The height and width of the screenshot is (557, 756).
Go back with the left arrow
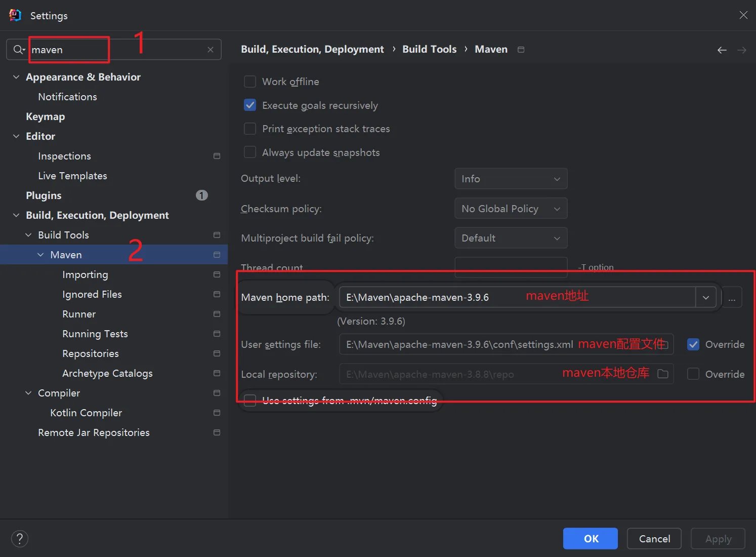pyautogui.click(x=722, y=50)
